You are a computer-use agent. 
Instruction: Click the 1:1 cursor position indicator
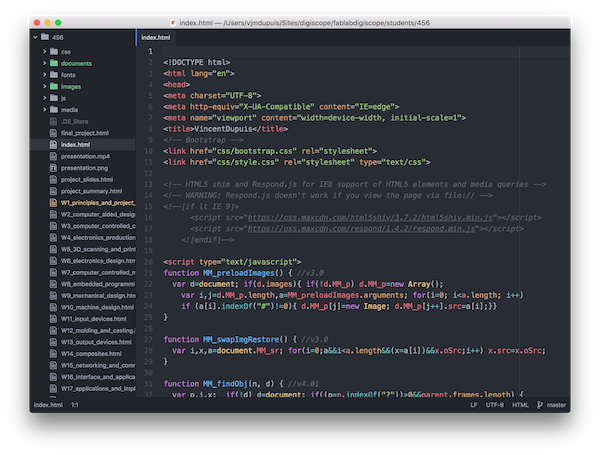tap(75, 405)
